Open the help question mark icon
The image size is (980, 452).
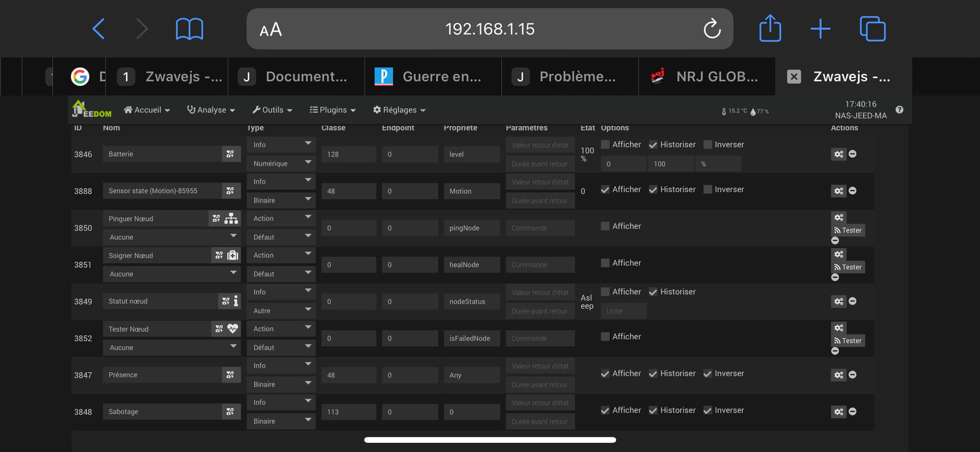(x=899, y=110)
